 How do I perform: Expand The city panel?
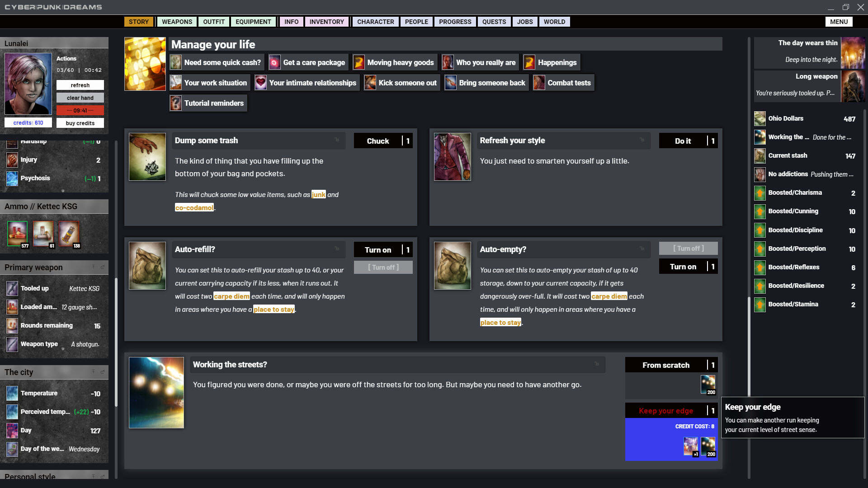tap(102, 372)
